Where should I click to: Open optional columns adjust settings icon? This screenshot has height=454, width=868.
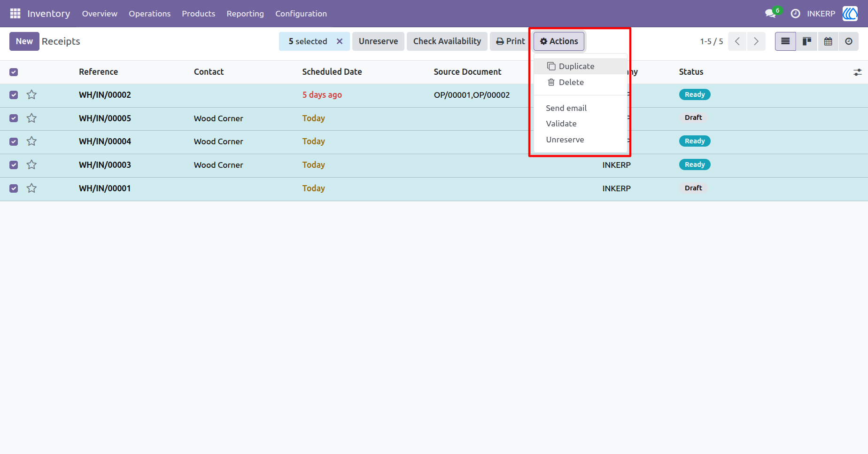point(858,72)
